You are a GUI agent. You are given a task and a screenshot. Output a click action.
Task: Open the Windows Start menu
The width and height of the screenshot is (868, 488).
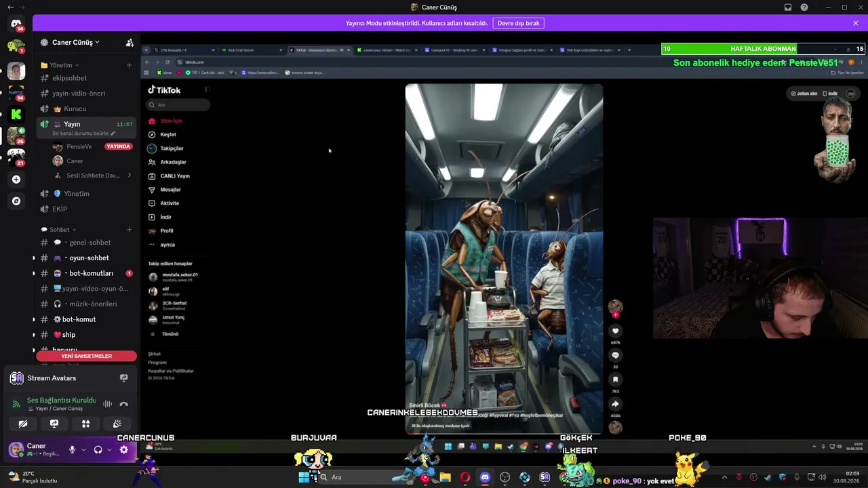[x=304, y=477]
